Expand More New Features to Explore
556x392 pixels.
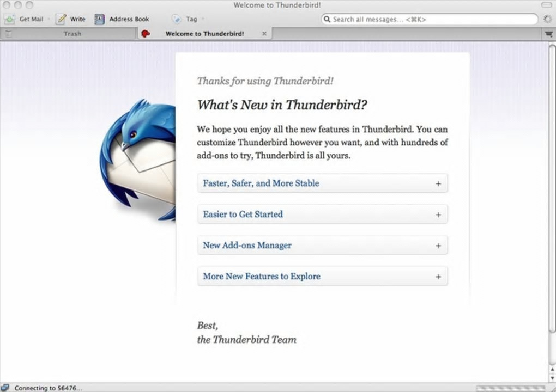pyautogui.click(x=322, y=276)
